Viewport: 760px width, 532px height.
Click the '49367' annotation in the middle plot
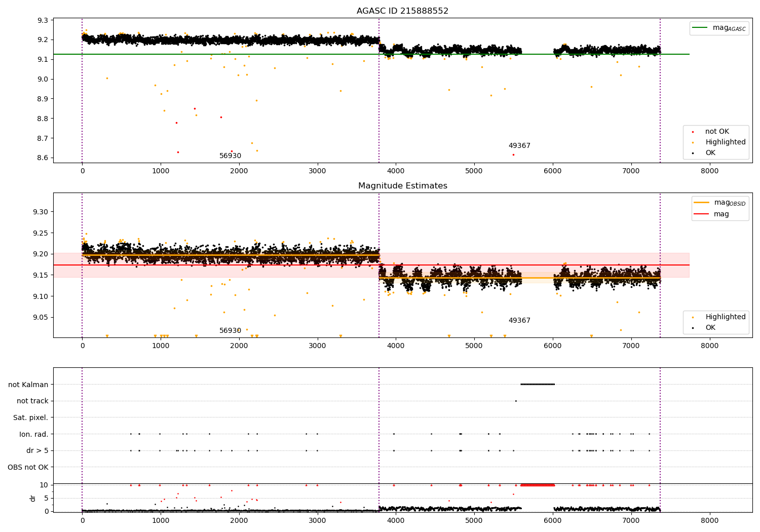pyautogui.click(x=519, y=321)
